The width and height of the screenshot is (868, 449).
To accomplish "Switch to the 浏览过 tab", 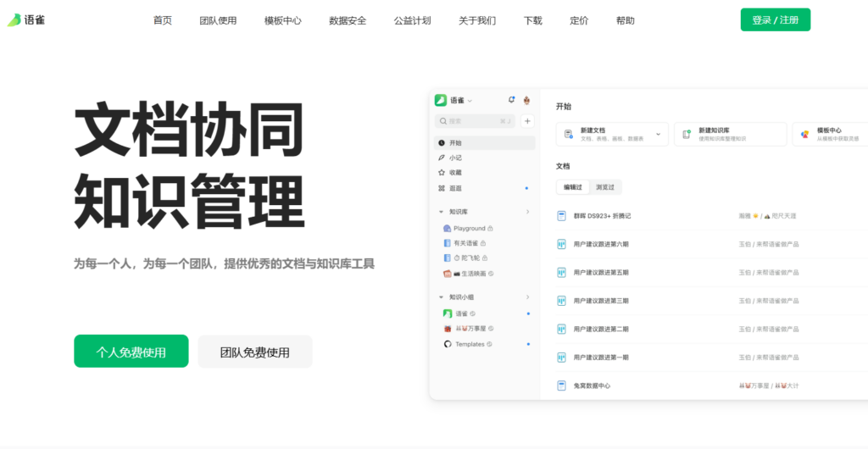I will (x=605, y=187).
